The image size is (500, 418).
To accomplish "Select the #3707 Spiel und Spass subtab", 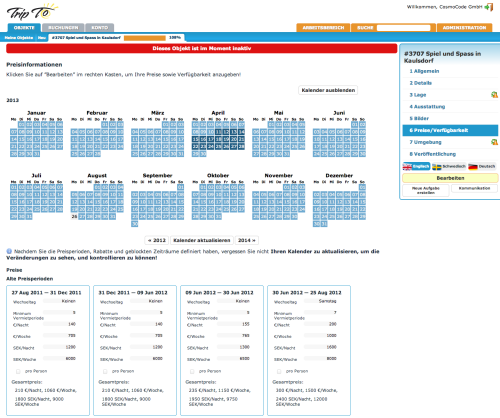I will coord(86,38).
